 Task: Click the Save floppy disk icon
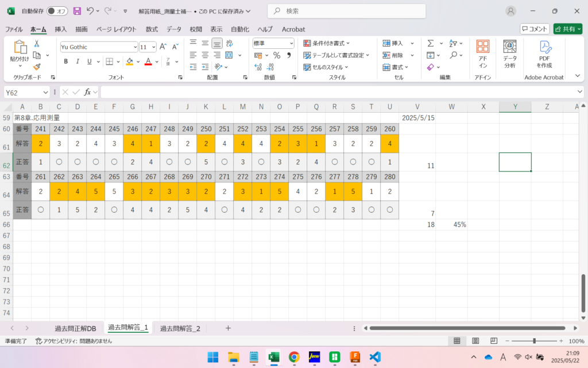pyautogui.click(x=77, y=11)
